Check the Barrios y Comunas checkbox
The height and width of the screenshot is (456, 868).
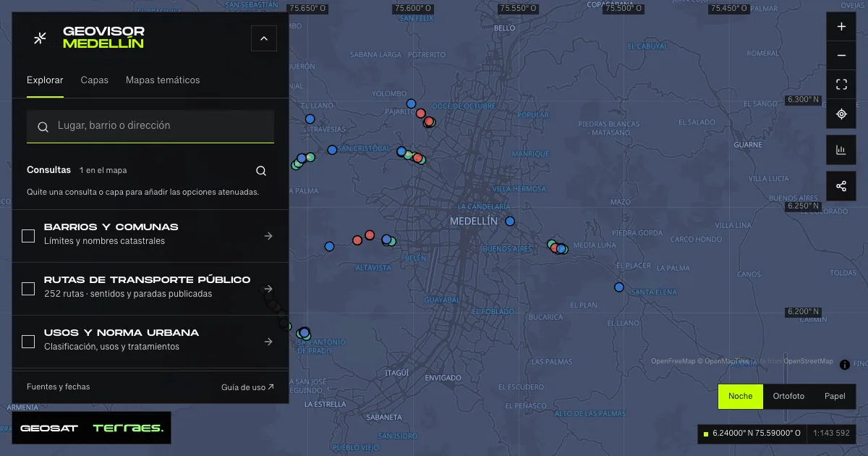point(28,236)
